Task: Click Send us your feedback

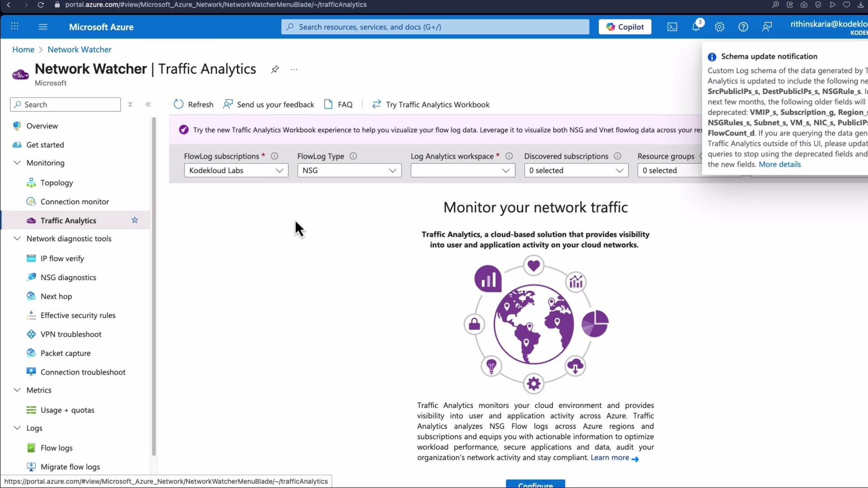Action: (x=269, y=104)
